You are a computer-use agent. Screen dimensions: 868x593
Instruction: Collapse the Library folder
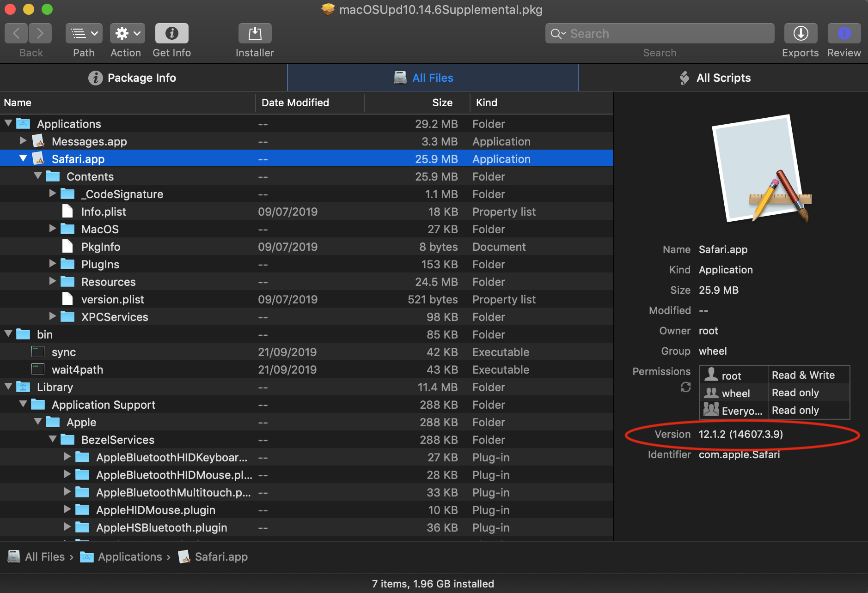point(8,387)
